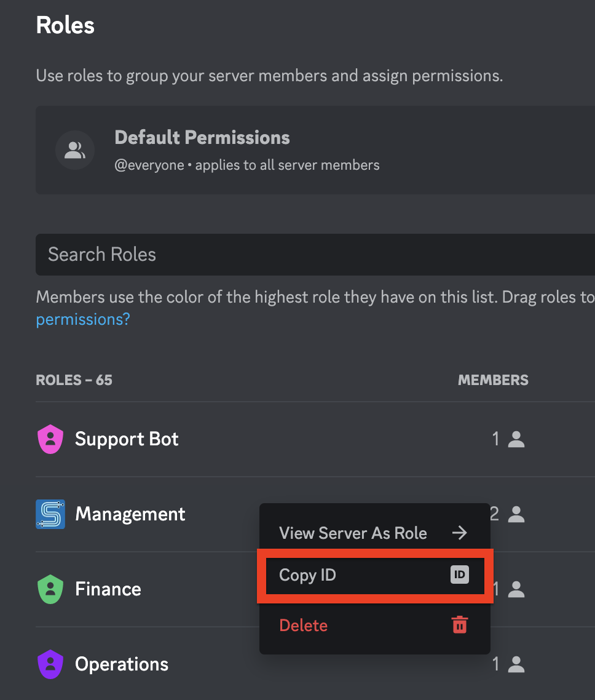
Task: Select the Support Bot role name
Action: pyautogui.click(x=127, y=439)
